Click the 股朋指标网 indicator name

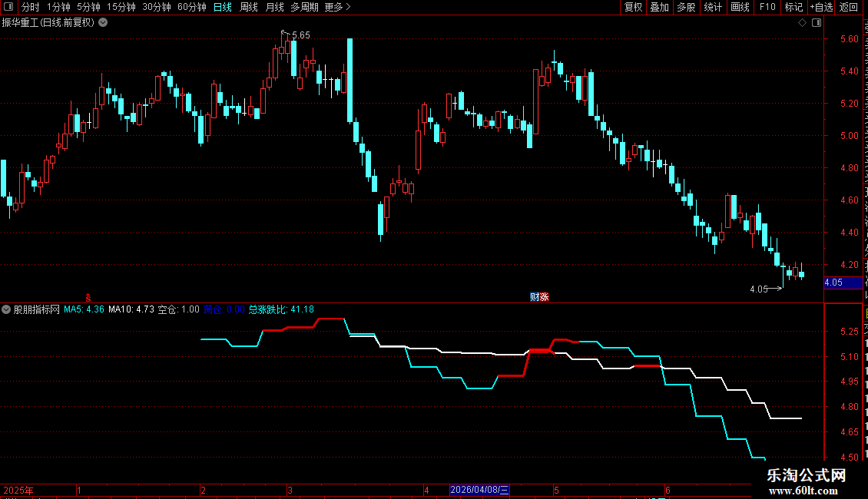click(37, 310)
